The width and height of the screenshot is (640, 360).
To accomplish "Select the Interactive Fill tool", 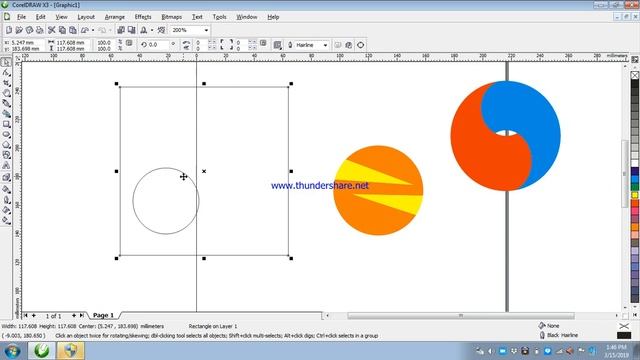I will pos(6,220).
